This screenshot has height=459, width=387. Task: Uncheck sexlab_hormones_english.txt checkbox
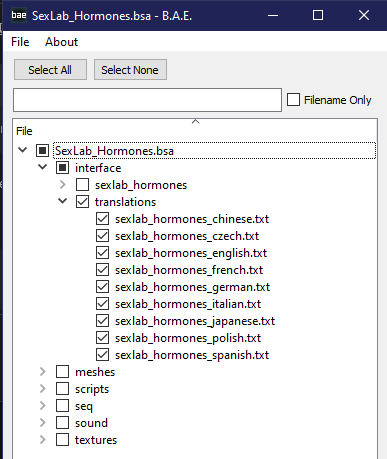[x=102, y=253]
